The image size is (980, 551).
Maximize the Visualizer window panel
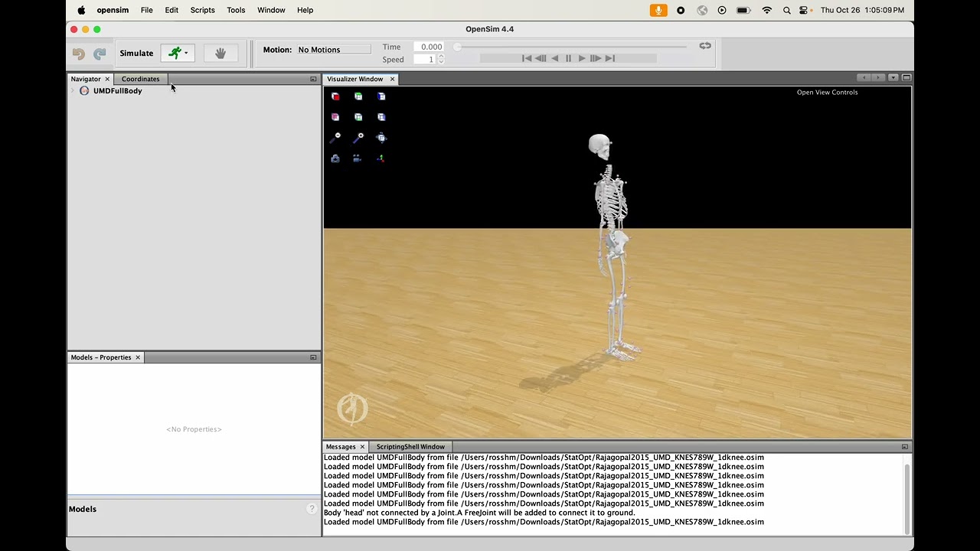pyautogui.click(x=906, y=78)
